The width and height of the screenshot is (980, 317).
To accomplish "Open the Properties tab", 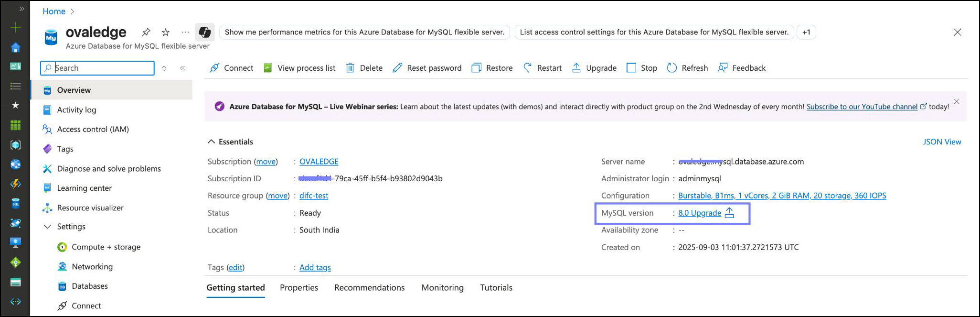I will pyautogui.click(x=299, y=287).
